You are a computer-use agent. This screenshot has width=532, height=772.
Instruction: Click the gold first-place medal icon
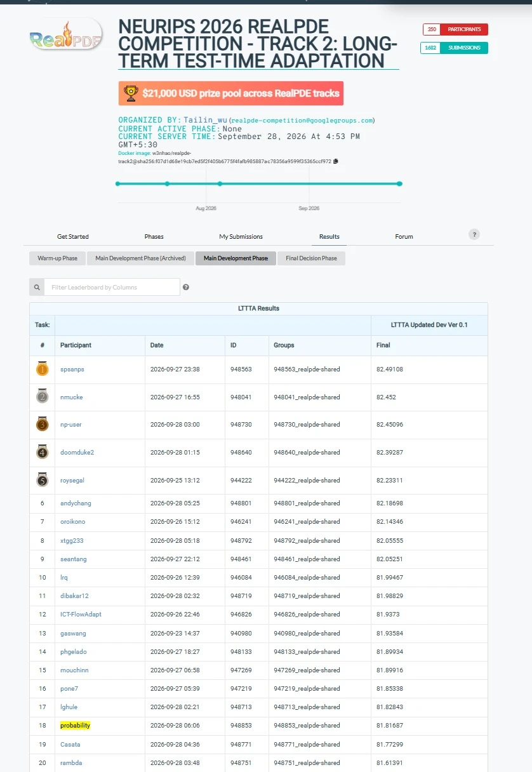43,369
